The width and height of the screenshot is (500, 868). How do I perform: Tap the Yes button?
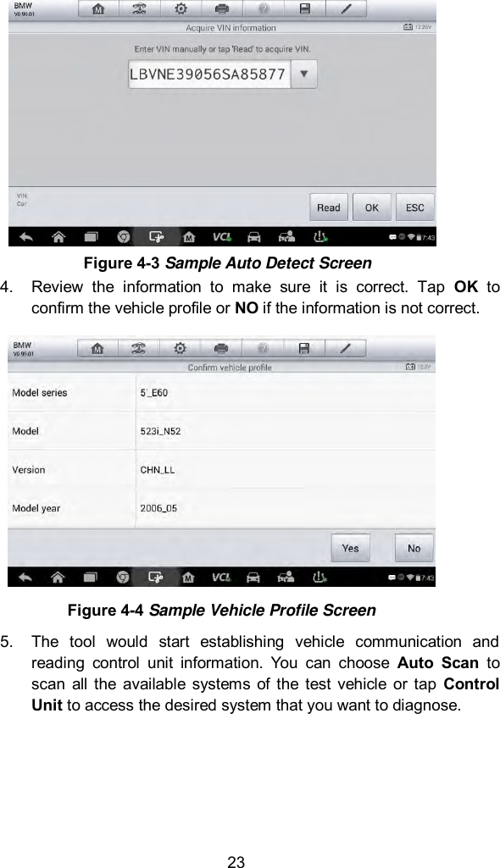coord(350,548)
